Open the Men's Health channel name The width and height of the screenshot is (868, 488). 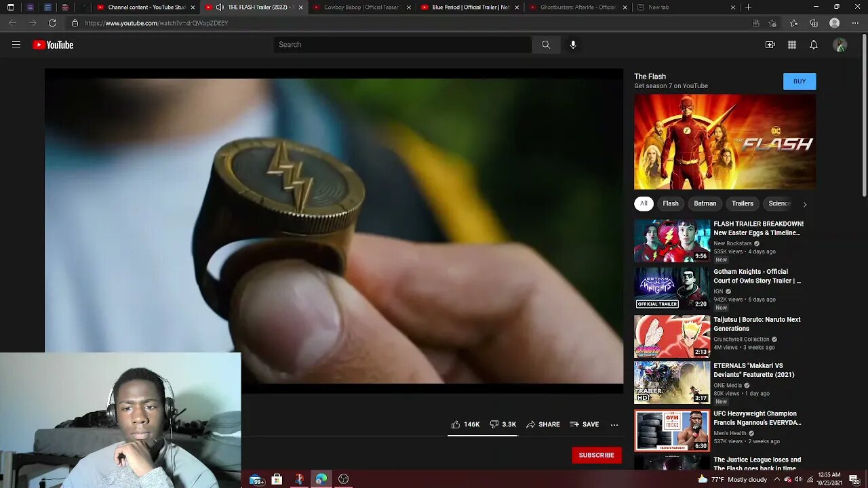coord(730,433)
